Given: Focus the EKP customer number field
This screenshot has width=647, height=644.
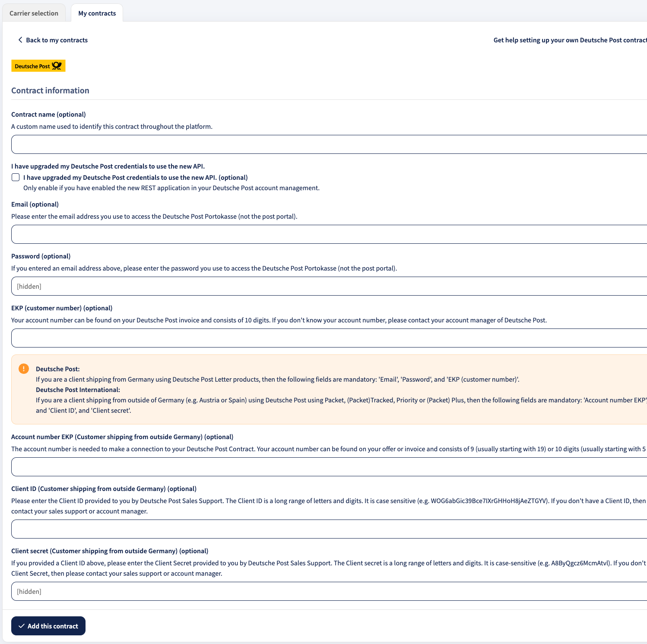Looking at the screenshot, I should coord(329,338).
